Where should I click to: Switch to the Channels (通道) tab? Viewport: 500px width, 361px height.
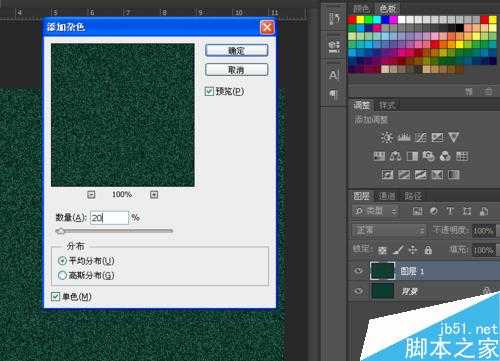(387, 196)
